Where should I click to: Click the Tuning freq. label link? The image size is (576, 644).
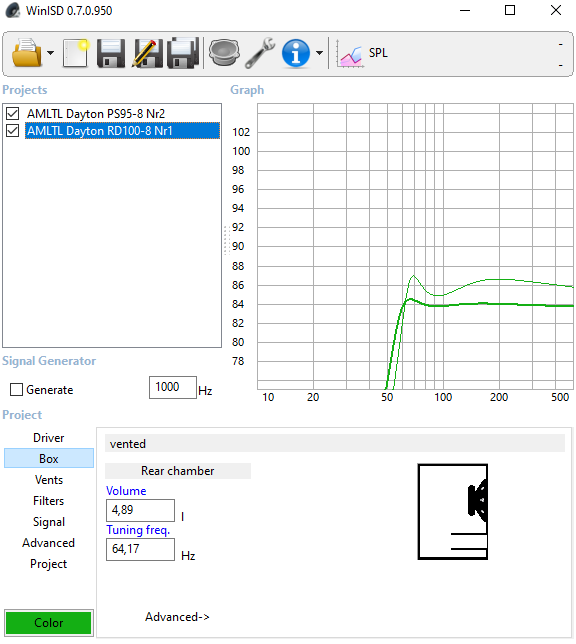pyautogui.click(x=138, y=530)
